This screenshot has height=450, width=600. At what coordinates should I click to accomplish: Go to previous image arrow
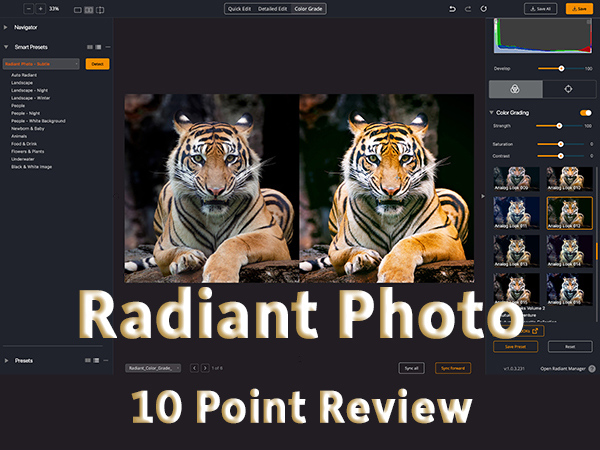[x=194, y=368]
